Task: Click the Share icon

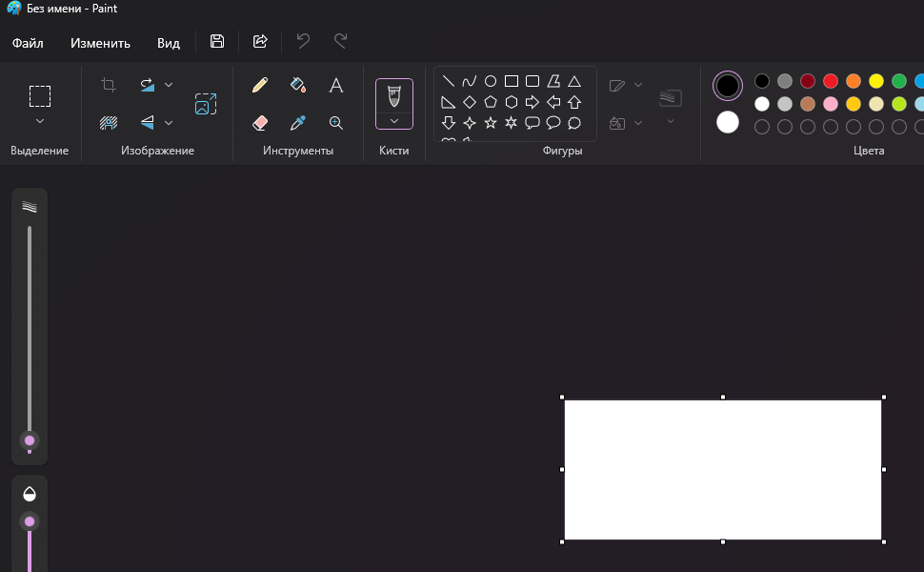Action: click(x=260, y=41)
